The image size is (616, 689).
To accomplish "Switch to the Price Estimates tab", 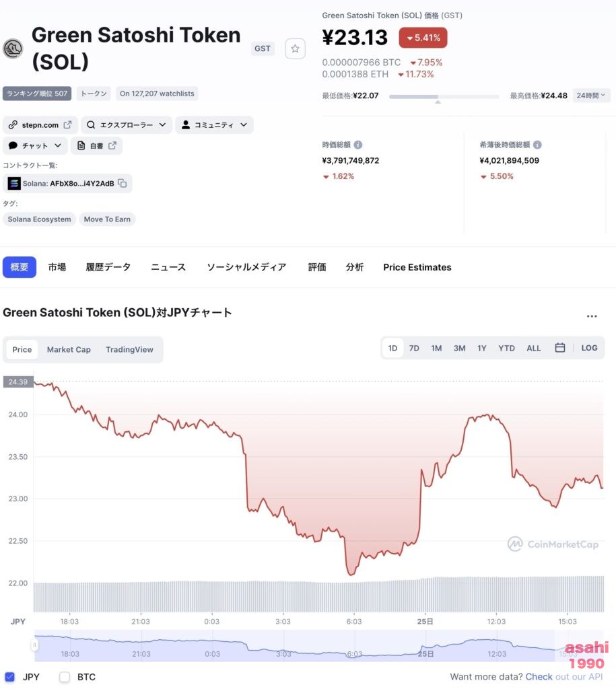I will (x=417, y=267).
